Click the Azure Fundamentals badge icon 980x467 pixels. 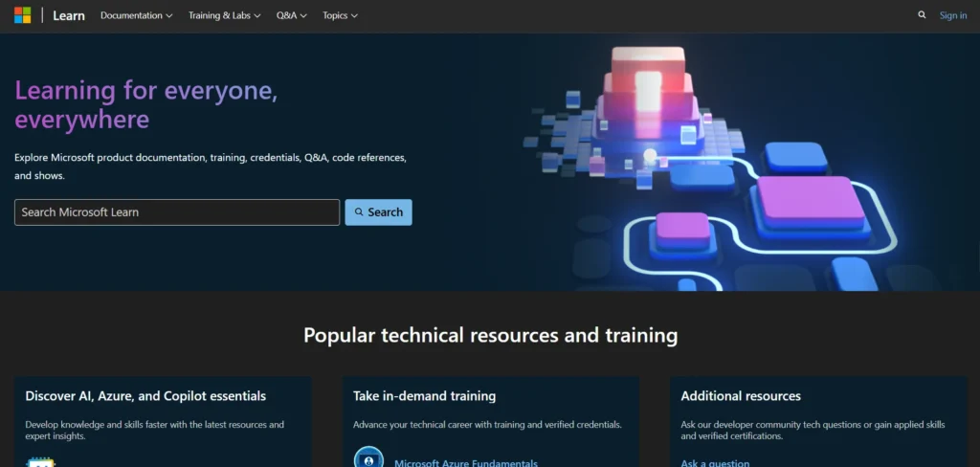[368, 458]
